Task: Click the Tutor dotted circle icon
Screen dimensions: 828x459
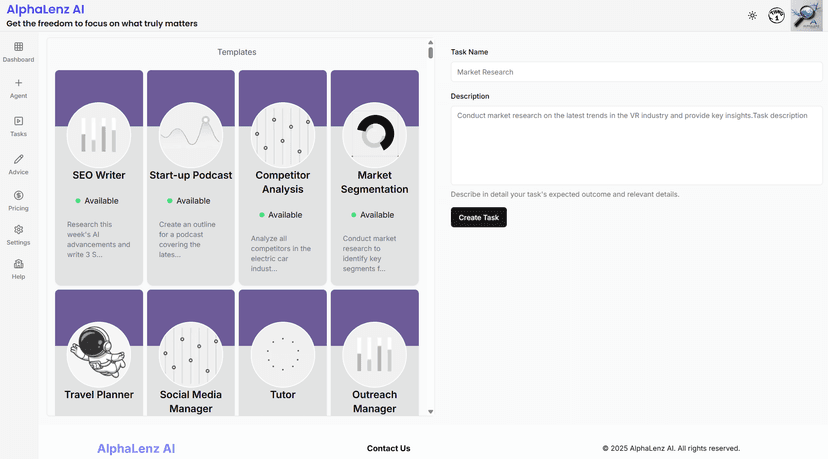Action: click(x=283, y=354)
